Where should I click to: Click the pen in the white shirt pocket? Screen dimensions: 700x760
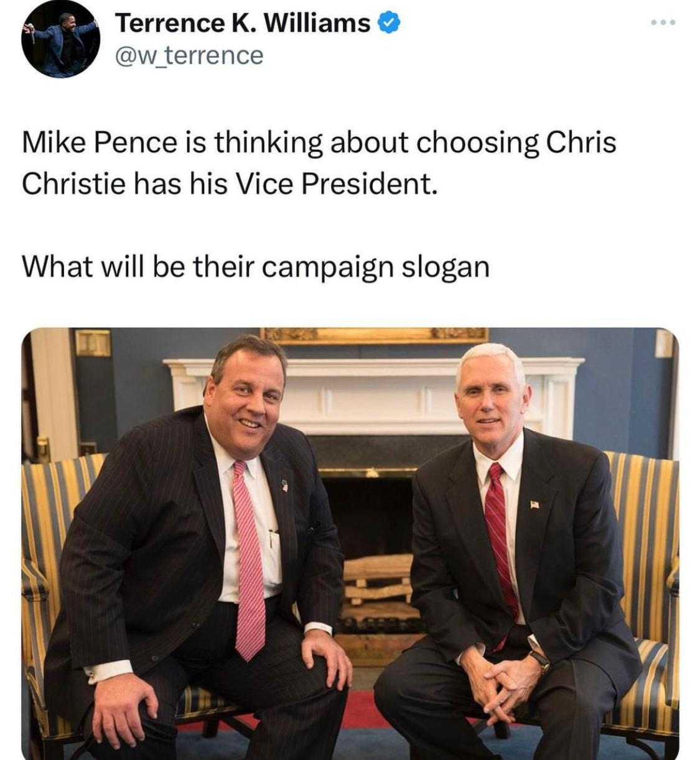point(271,538)
